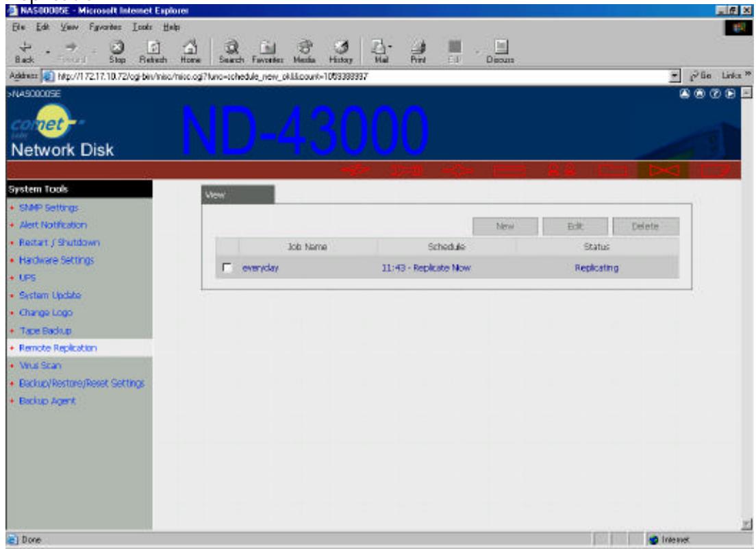Open the Mail button dropdown arrow
This screenshot has width=756, height=549.
pos(390,47)
